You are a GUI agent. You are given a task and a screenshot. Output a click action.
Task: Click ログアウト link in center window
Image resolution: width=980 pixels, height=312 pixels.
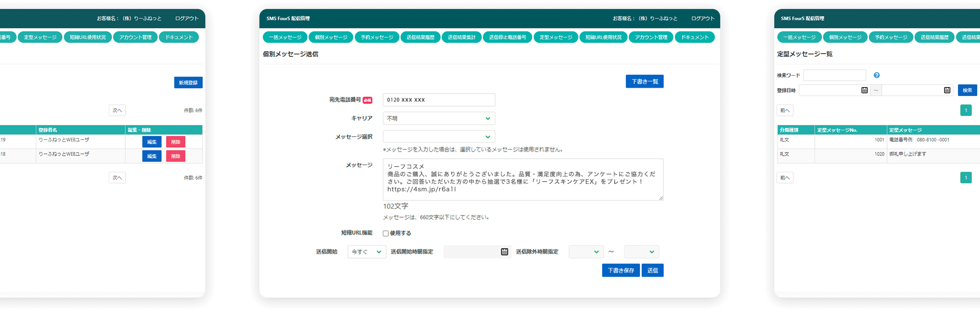pos(703,18)
